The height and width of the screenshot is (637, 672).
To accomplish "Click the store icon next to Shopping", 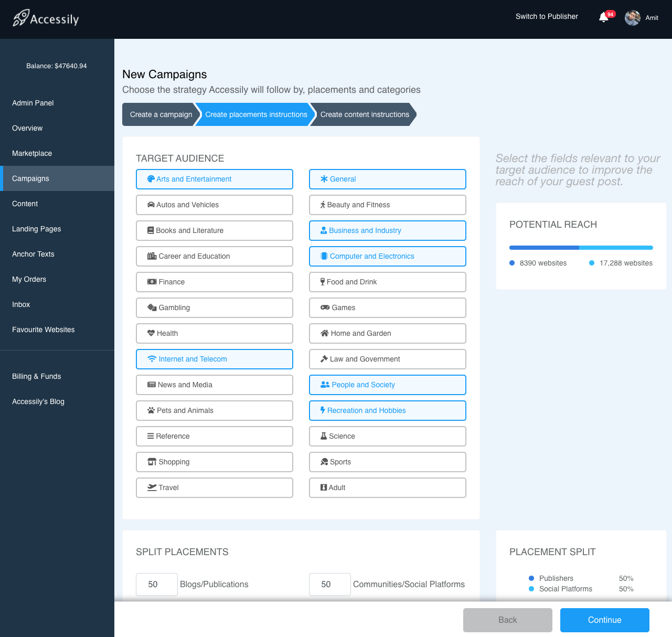I will (152, 462).
